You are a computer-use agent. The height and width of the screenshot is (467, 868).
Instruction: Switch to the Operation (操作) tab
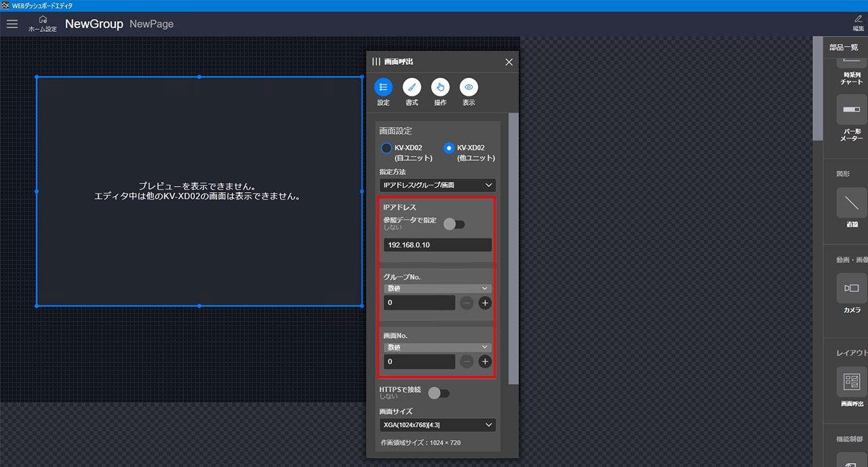pos(440,87)
